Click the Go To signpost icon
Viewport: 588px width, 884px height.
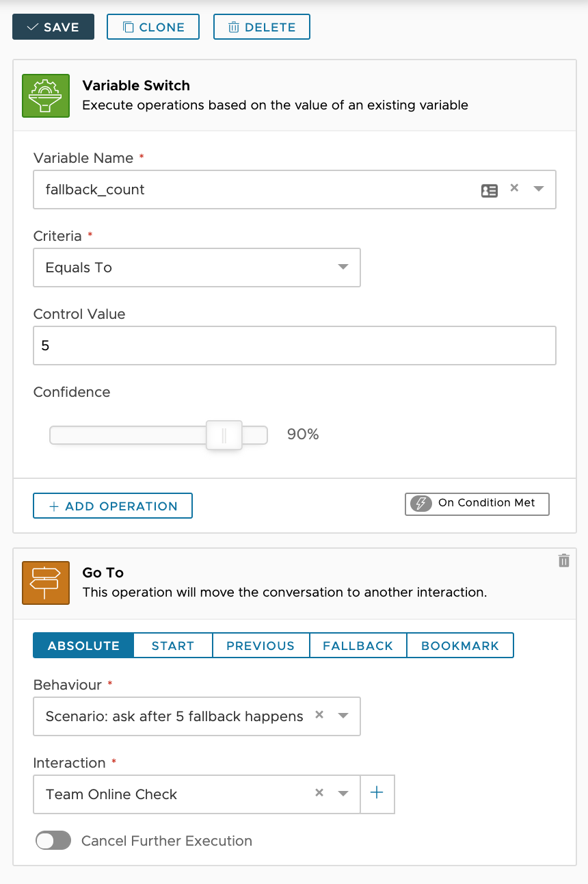click(46, 582)
